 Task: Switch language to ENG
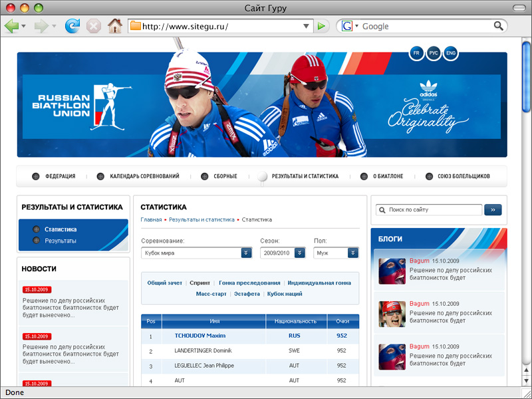(451, 53)
